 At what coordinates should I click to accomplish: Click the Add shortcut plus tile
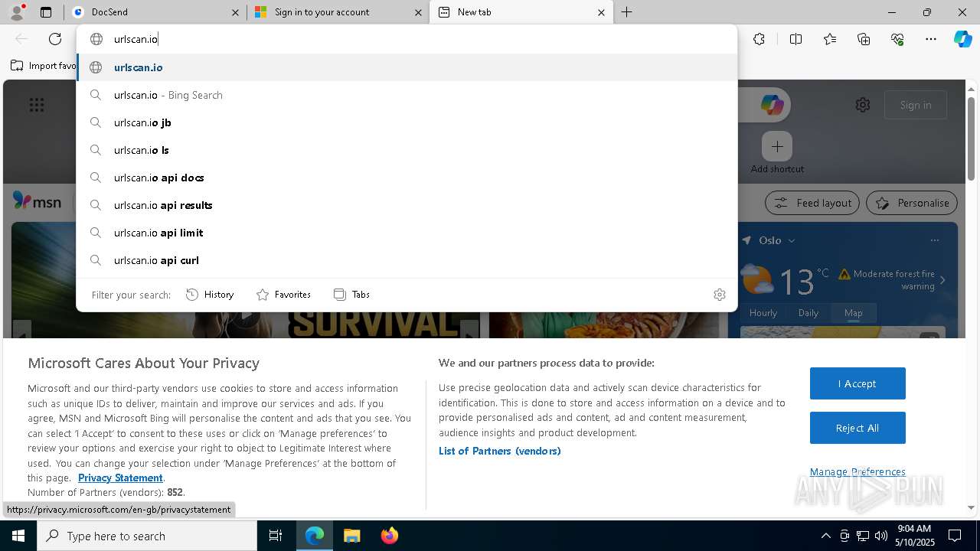coord(777,146)
